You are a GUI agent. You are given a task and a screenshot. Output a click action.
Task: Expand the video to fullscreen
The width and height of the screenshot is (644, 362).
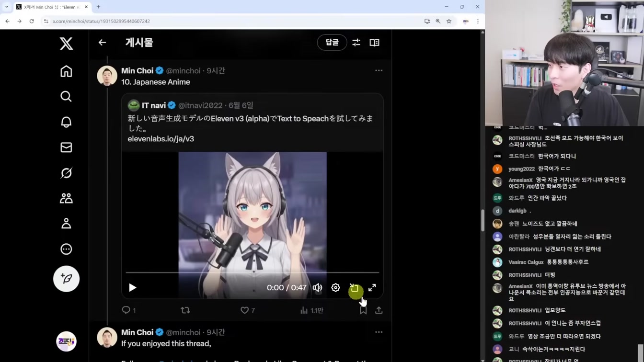click(372, 288)
